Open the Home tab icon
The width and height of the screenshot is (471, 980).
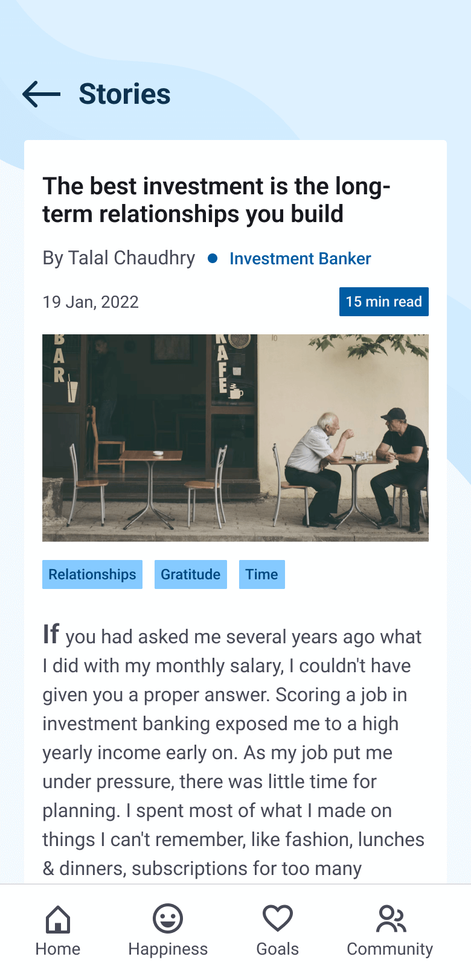coord(58,919)
